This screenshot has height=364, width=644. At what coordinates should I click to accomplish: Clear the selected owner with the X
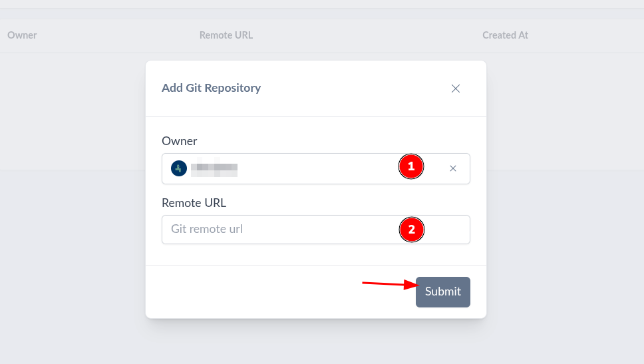pos(453,169)
